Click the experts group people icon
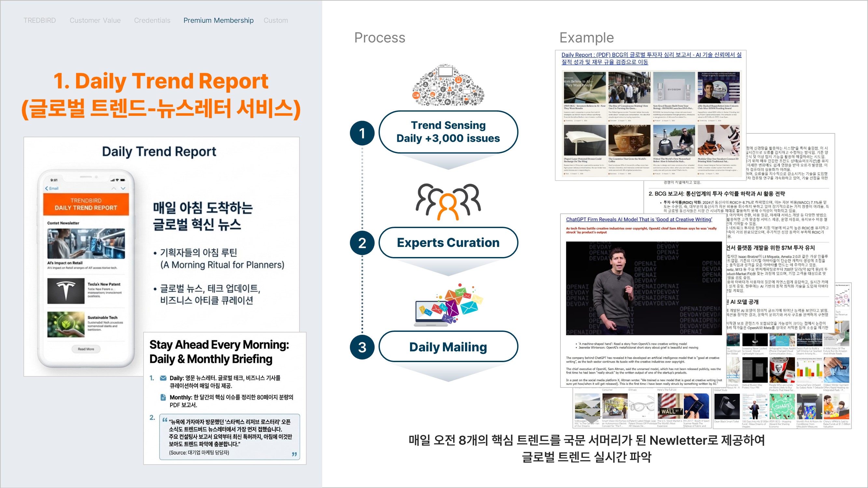 448,201
